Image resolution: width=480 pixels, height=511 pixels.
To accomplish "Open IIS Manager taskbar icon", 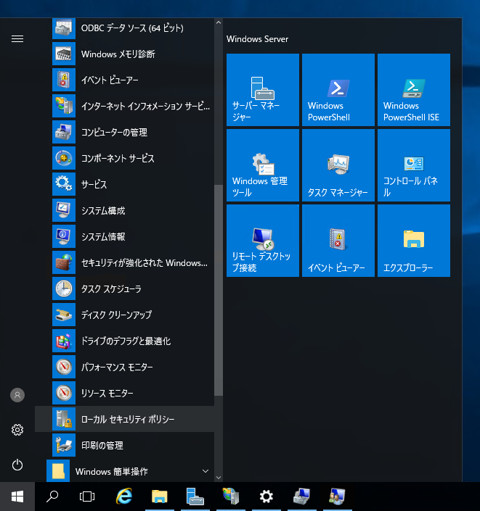I will pyautogui.click(x=231, y=497).
